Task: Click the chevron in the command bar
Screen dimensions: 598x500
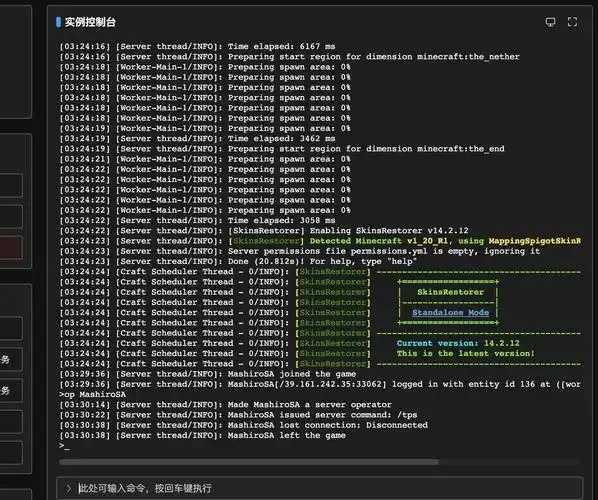Action: (x=69, y=488)
